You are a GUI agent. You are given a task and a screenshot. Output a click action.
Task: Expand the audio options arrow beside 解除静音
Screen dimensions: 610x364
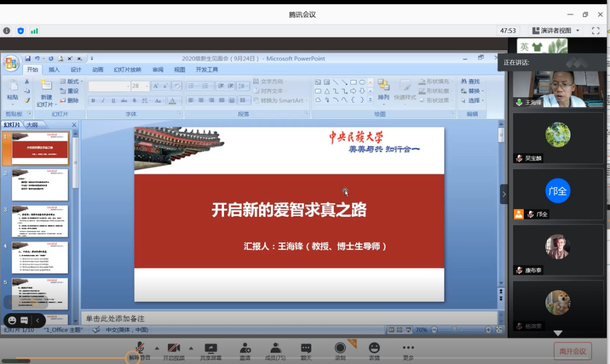click(x=157, y=348)
